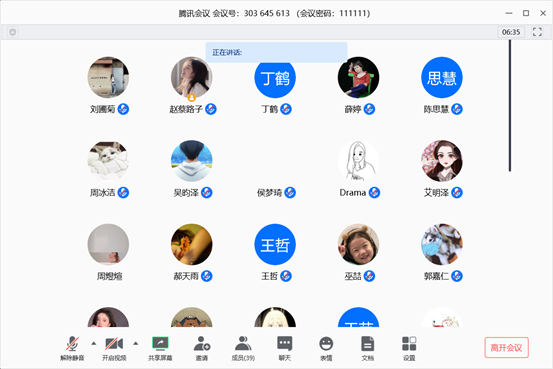Select the 王哲 participant avatar

click(x=275, y=244)
